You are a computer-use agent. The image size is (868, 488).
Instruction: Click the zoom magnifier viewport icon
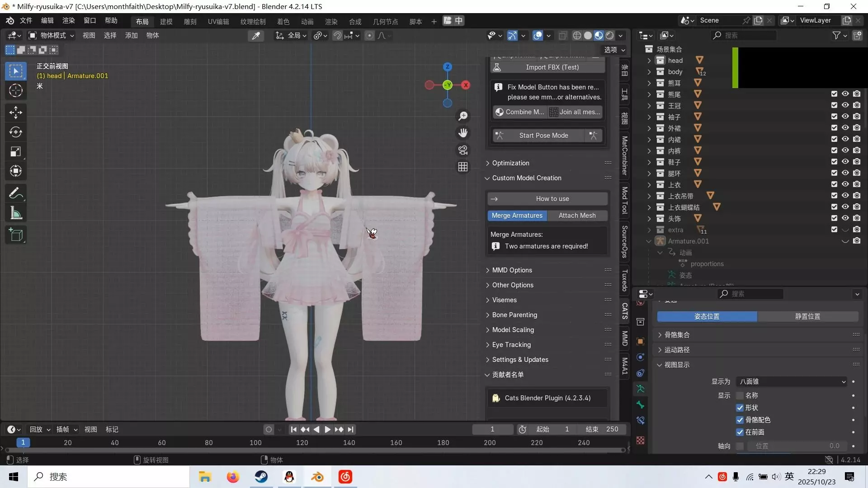[x=463, y=116]
